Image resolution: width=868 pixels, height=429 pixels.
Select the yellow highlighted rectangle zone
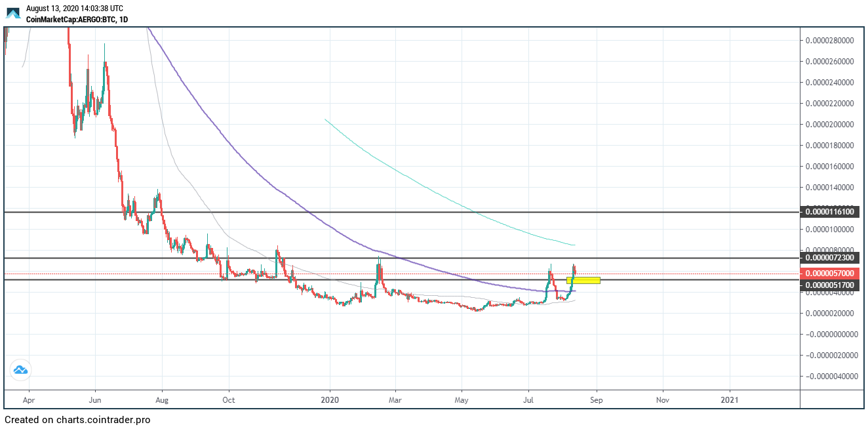pyautogui.click(x=583, y=281)
